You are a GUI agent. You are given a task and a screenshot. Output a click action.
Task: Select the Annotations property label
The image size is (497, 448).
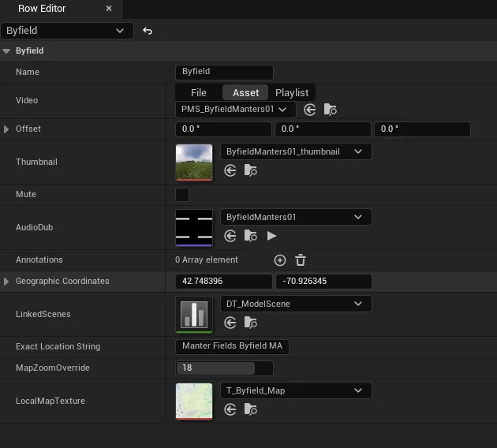point(39,259)
